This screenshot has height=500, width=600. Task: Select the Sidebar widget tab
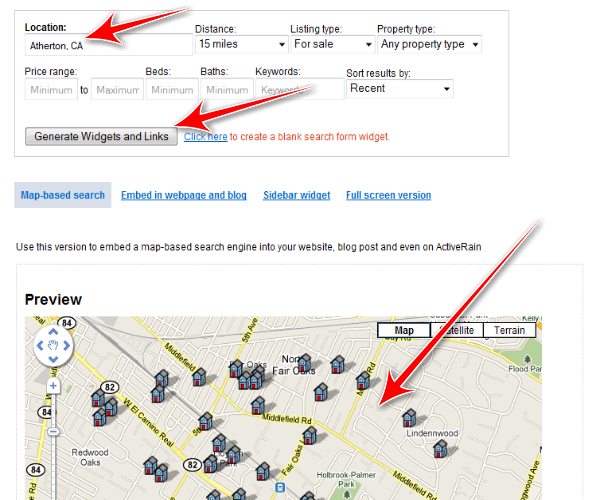point(296,195)
